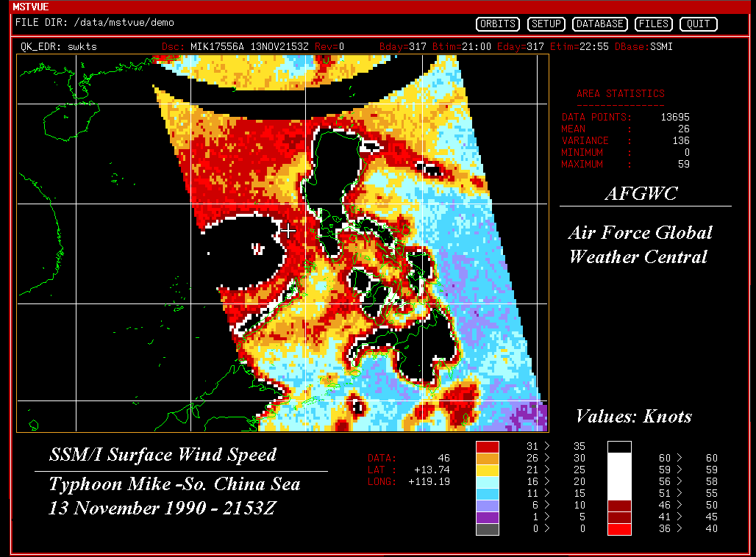Open the SETUP menu
This screenshot has height=557, width=756.
pos(546,24)
